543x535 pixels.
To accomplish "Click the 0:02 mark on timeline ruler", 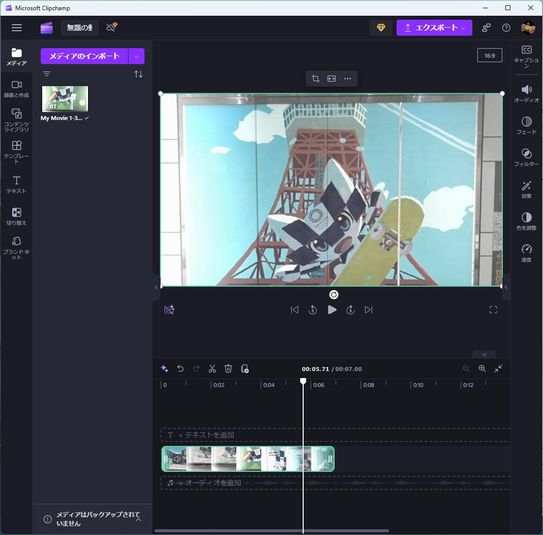I will coord(219,385).
